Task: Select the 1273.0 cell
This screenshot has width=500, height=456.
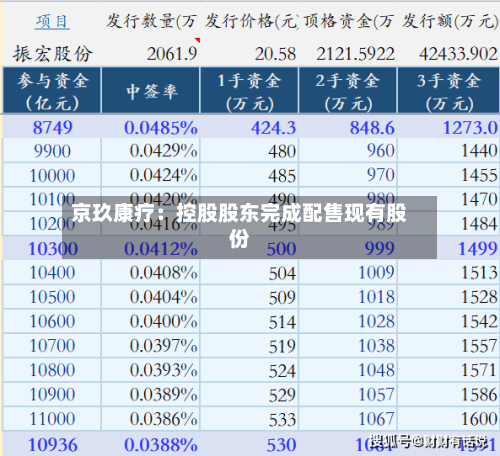Action: (449, 127)
